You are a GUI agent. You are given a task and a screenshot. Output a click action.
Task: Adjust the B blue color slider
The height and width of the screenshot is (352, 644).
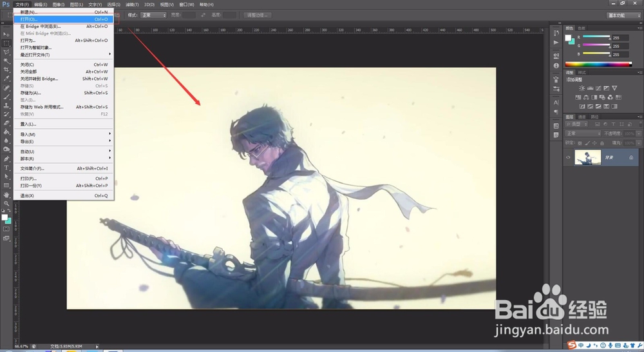(x=596, y=54)
